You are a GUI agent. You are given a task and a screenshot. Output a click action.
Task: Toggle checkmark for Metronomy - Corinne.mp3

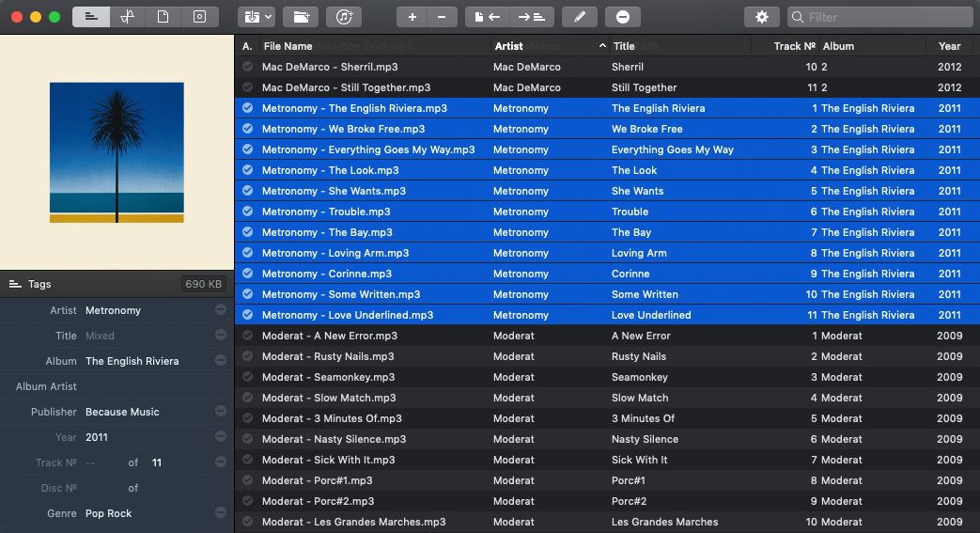click(x=247, y=273)
